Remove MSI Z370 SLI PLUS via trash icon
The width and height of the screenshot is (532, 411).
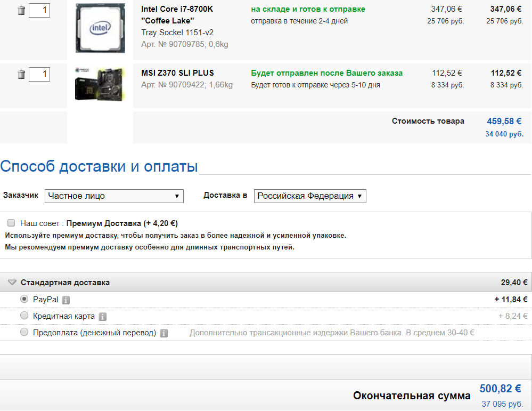(x=21, y=75)
